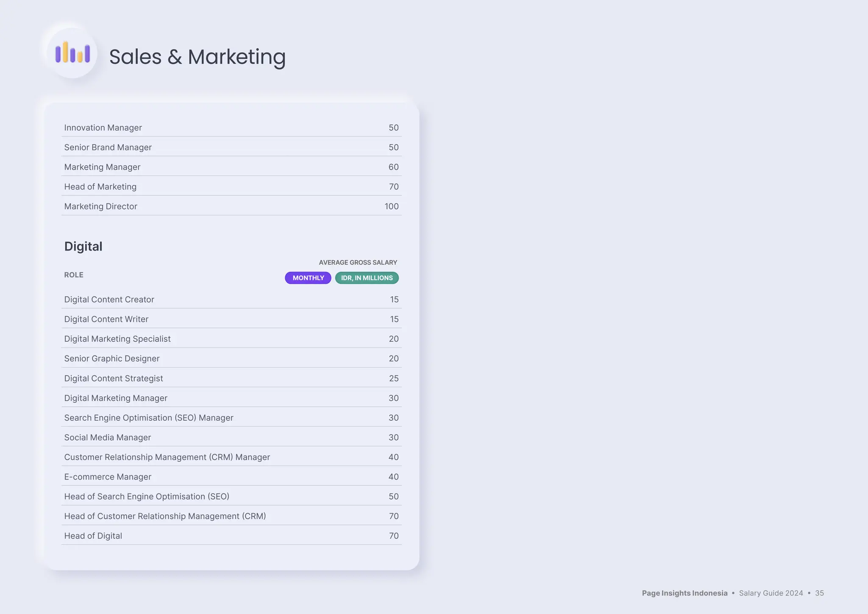This screenshot has height=614, width=868.
Task: Click the Digital Marketing Specialist row
Action: (x=117, y=339)
